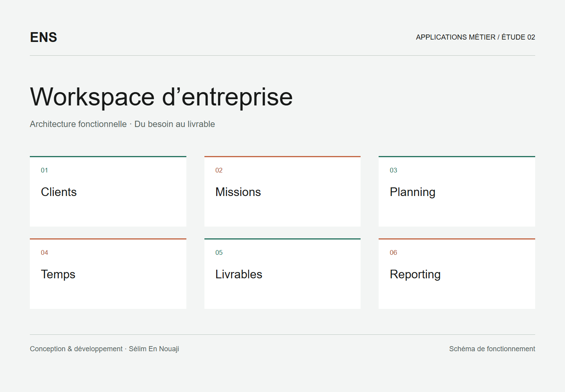The height and width of the screenshot is (392, 565).
Task: Open the Reporting card
Action: pos(457,274)
